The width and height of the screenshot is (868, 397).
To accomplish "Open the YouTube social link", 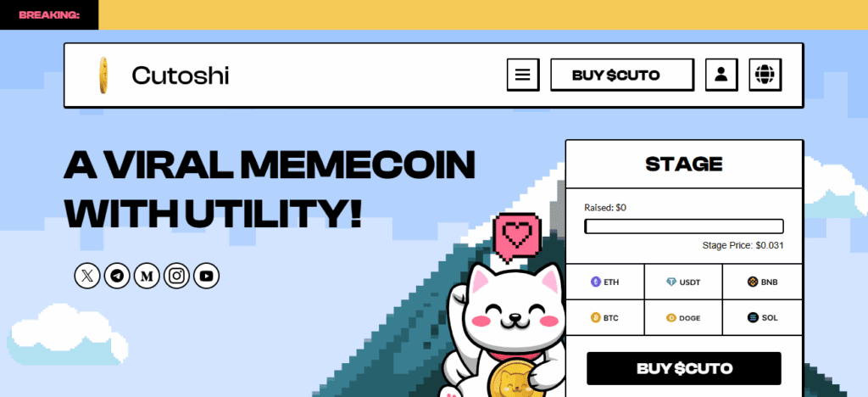I will tap(207, 276).
